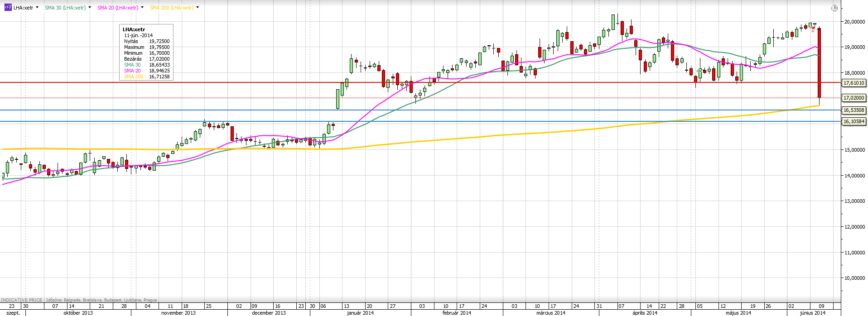Click the 15,00000 price axis label

point(854,150)
